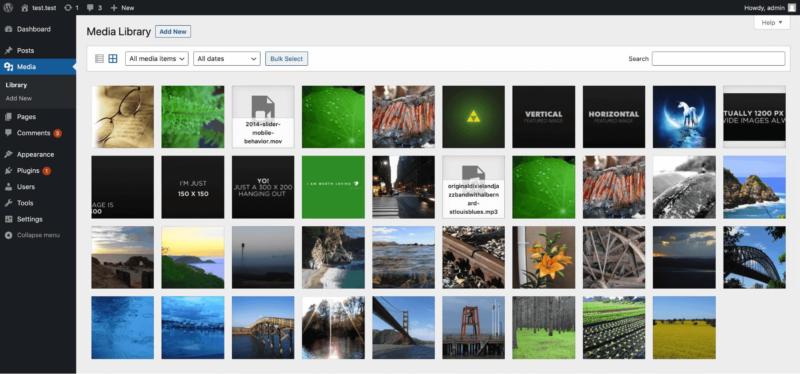Select the night city street thumbnail
Viewport: 800px width, 374px height.
coord(404,187)
